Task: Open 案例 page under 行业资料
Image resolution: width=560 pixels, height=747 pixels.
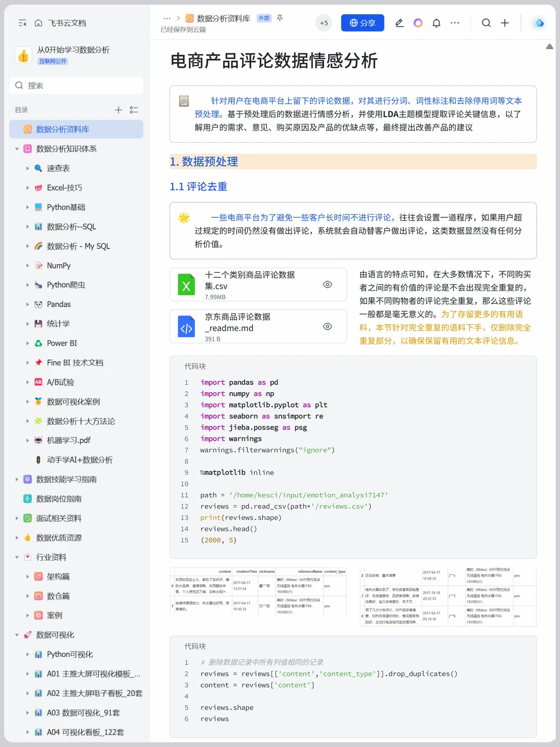Action: 54,616
